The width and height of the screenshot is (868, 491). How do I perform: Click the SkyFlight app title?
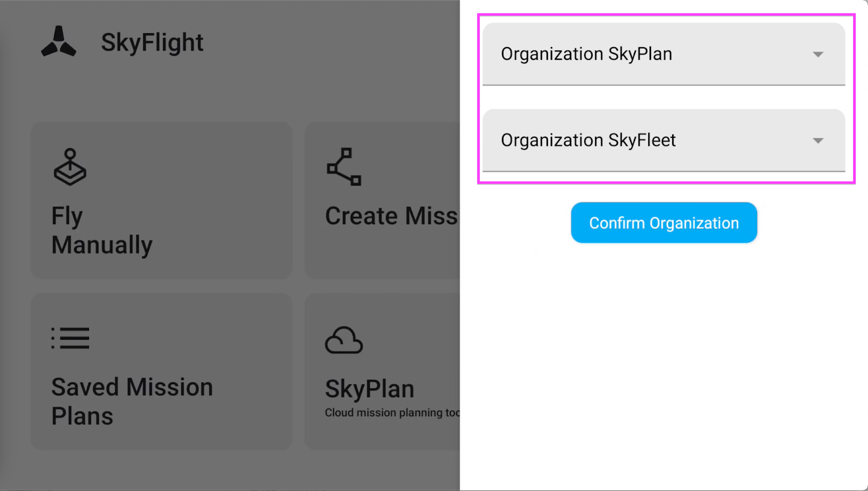(x=152, y=42)
